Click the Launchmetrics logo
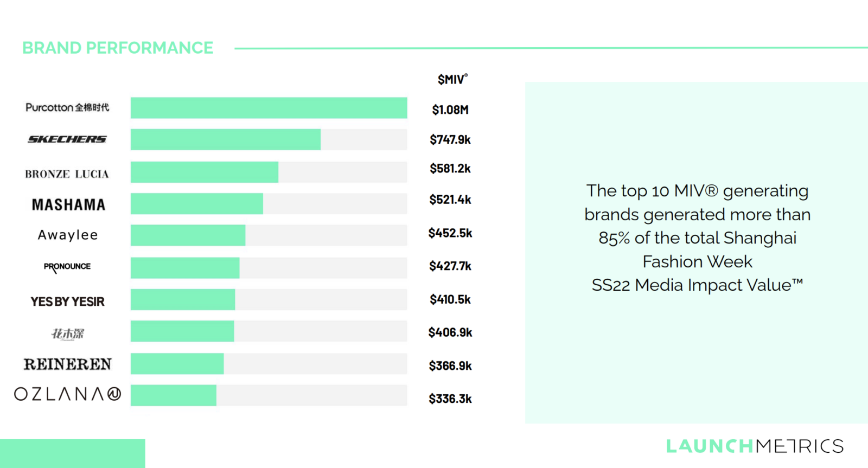Image resolution: width=868 pixels, height=468 pixels. 755,446
